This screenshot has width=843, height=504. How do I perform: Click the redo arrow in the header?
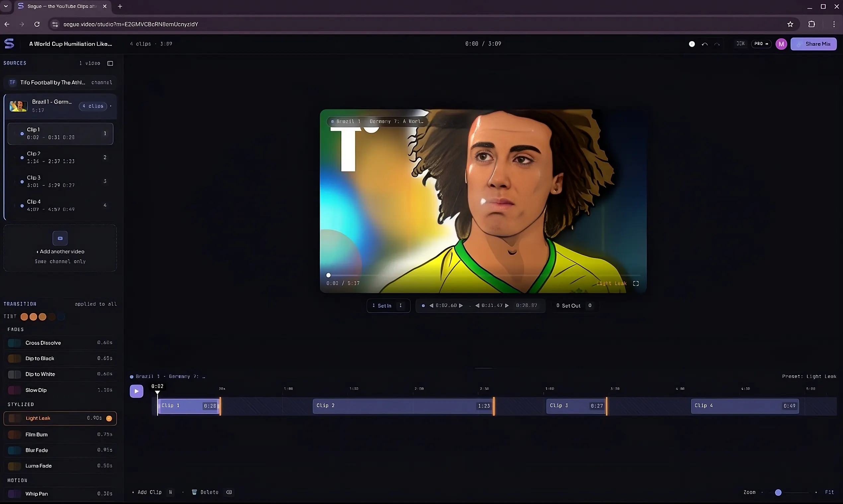tap(717, 44)
